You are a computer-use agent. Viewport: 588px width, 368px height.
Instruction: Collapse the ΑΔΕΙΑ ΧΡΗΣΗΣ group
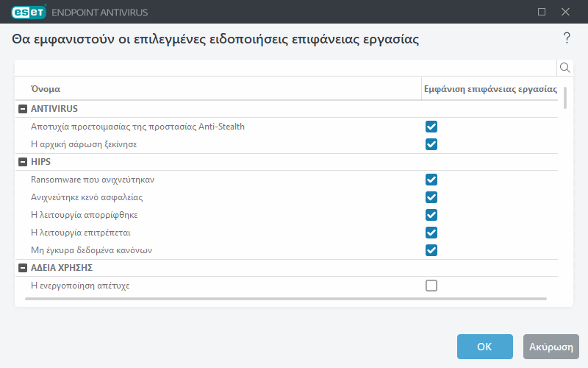coord(23,268)
